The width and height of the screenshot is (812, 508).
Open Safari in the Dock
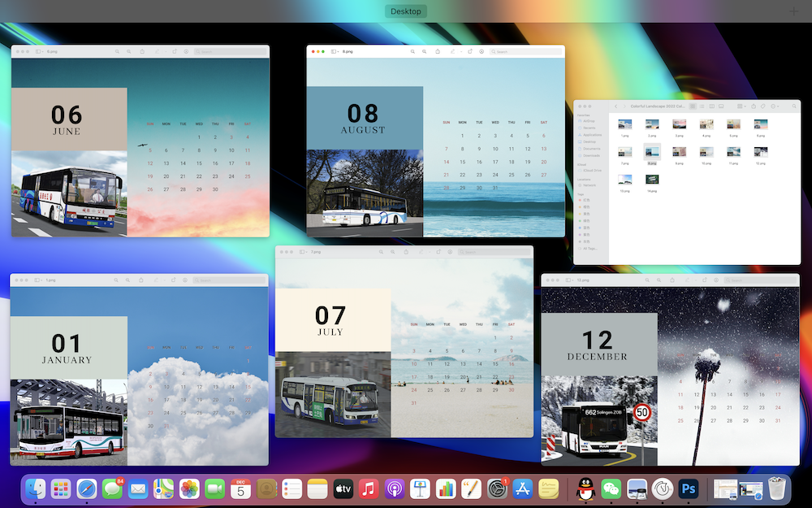(87, 488)
